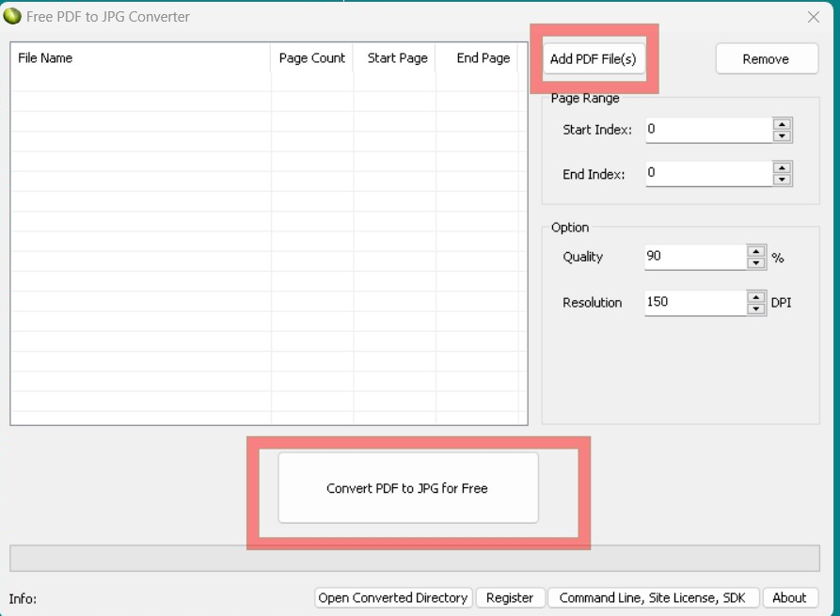Click the Register button
Image resolution: width=840 pixels, height=616 pixels.
click(510, 598)
